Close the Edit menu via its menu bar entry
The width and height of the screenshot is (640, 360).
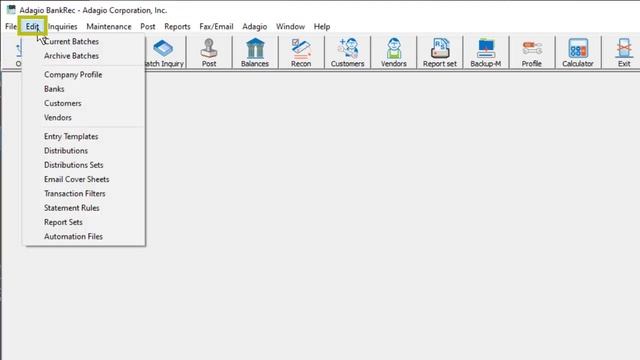coord(32,27)
